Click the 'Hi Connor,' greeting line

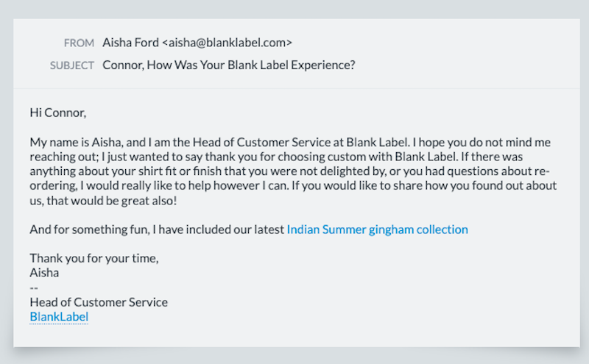[58, 113]
